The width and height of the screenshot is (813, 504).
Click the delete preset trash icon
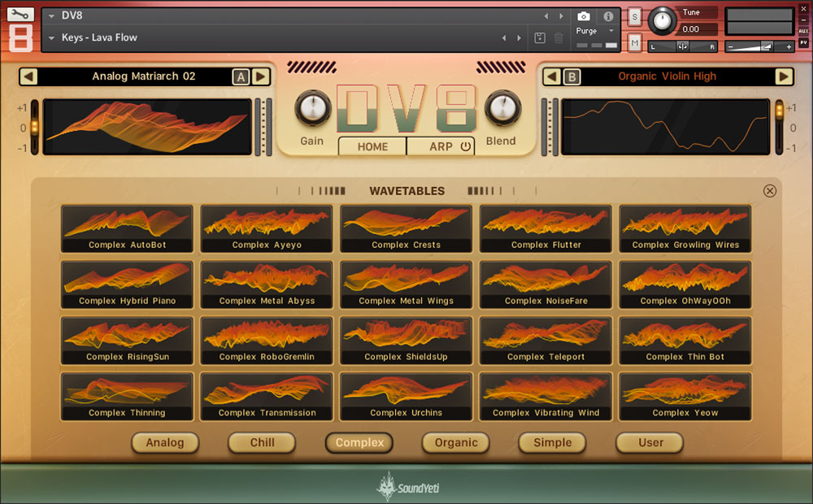pyautogui.click(x=559, y=38)
